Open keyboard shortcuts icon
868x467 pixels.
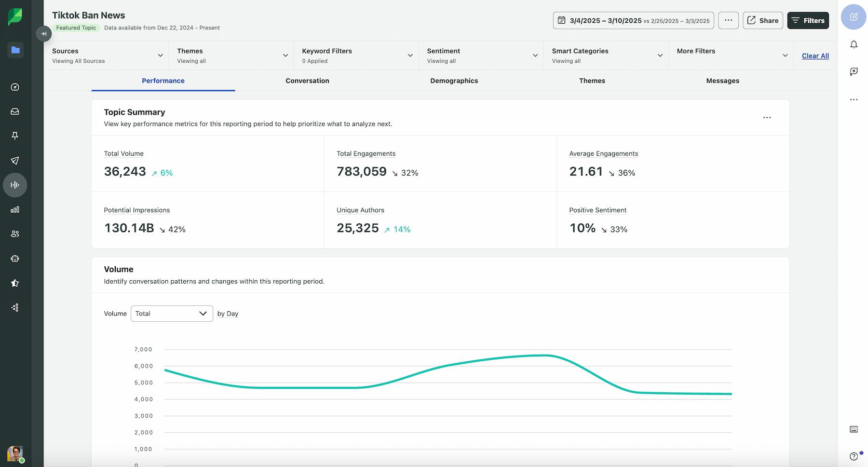pos(854,429)
